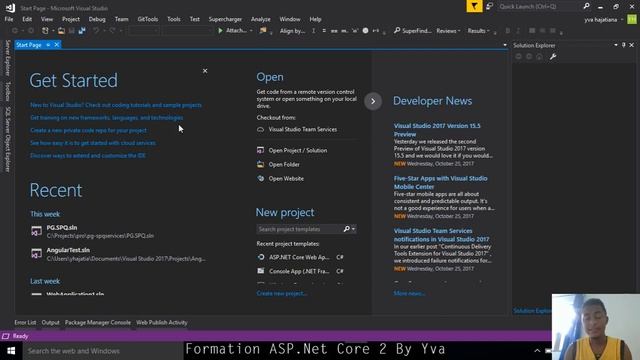Image resolution: width=640 pixels, height=360 pixels.
Task: Click the Quick Launch magnifier icon
Action: [x=587, y=6]
